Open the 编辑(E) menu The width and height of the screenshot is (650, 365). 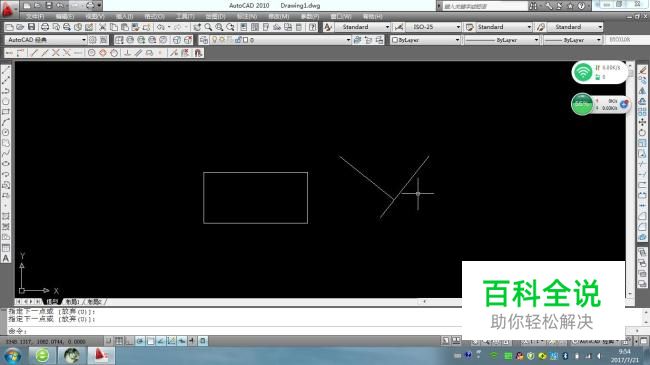point(65,17)
